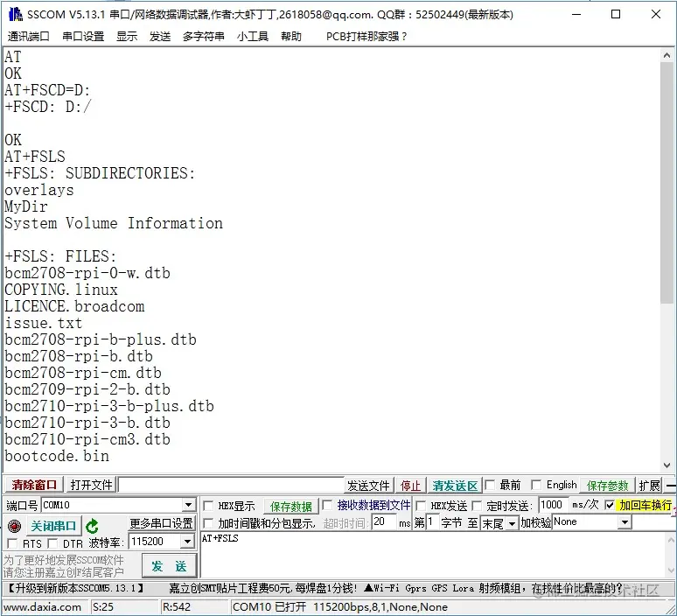Toggle the 最前 always-on-top checkbox
The height and width of the screenshot is (616, 677).
(490, 485)
